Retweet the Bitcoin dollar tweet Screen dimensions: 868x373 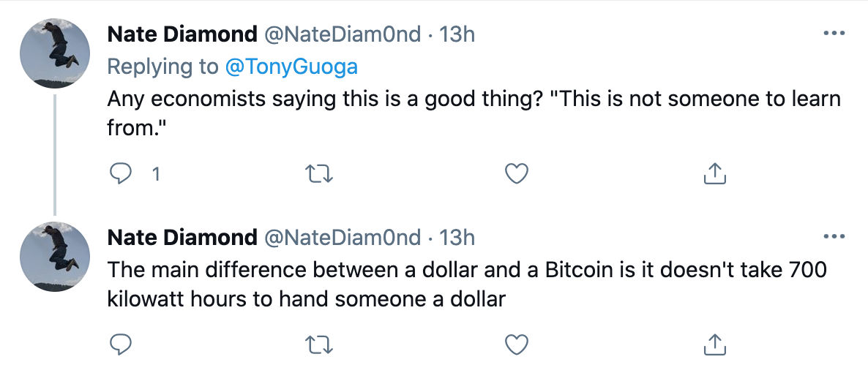[318, 343]
